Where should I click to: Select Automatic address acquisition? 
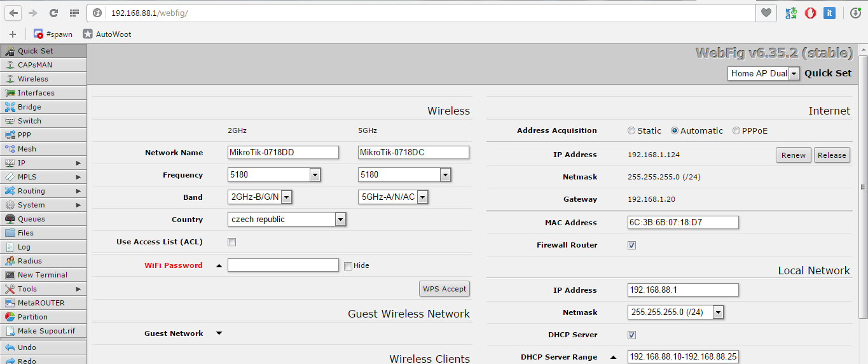pos(675,130)
